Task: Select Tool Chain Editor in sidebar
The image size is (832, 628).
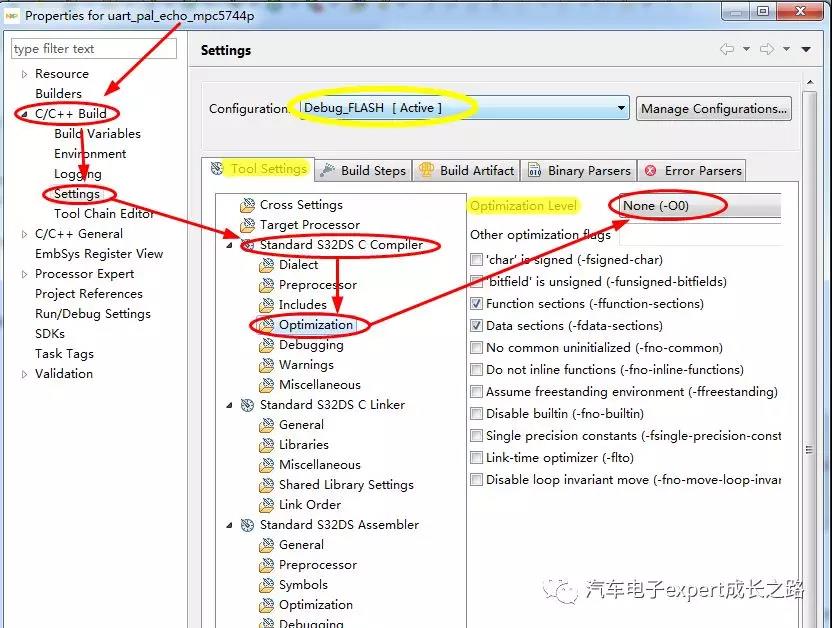Action: click(104, 213)
